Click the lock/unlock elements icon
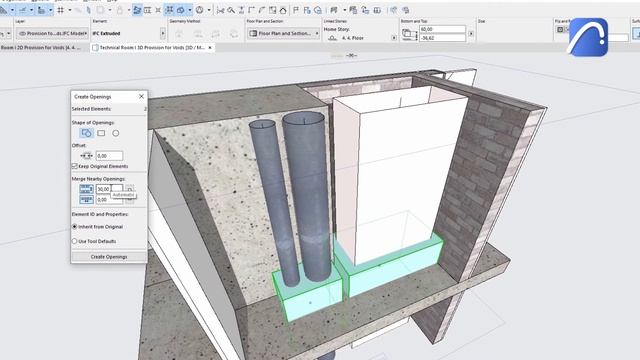Viewport: 640px width, 360px height. point(365,11)
